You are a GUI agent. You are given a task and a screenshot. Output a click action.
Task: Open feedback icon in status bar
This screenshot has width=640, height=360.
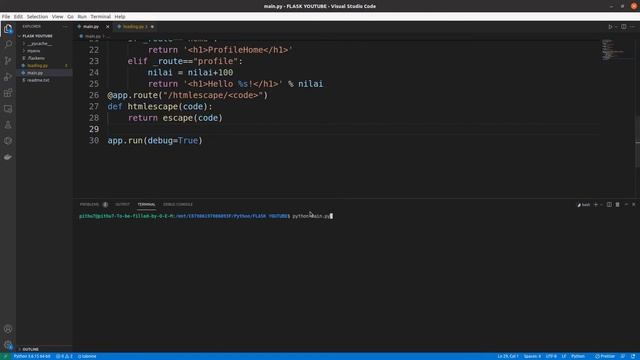[x=623, y=356]
